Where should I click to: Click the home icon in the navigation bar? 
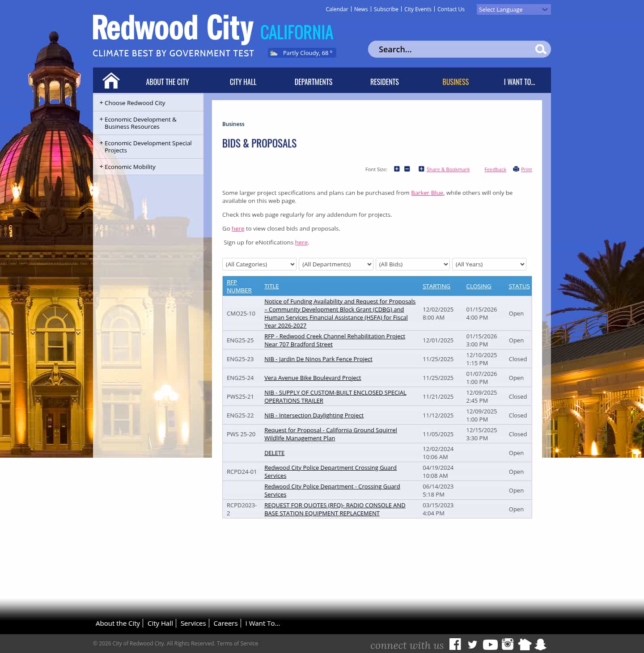tap(110, 80)
